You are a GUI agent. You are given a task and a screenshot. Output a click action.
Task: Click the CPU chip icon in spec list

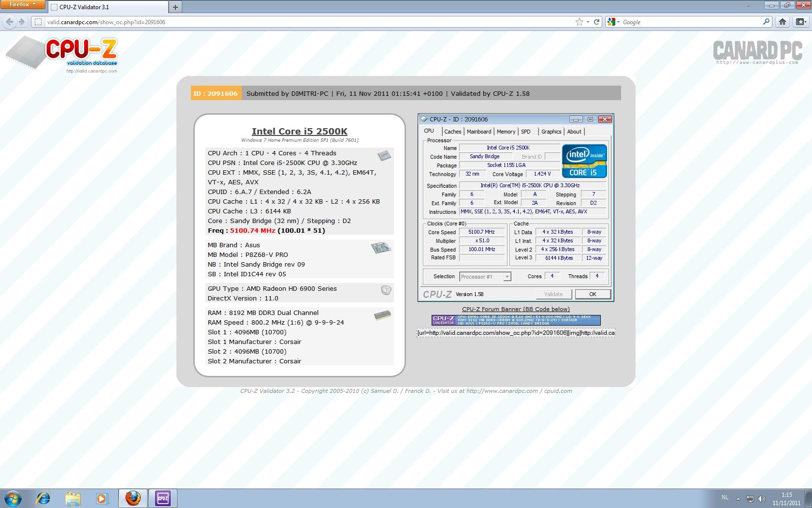pyautogui.click(x=384, y=155)
